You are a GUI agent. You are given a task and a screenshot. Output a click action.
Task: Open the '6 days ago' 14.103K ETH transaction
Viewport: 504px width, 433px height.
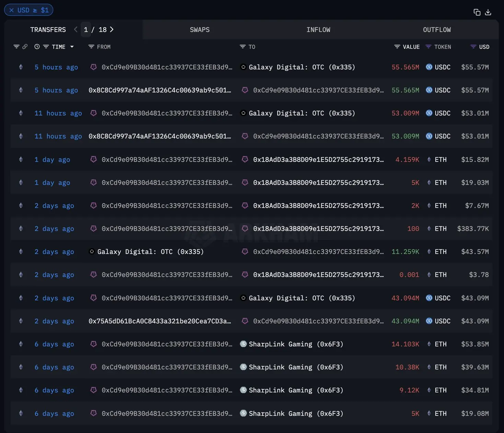[x=54, y=344]
